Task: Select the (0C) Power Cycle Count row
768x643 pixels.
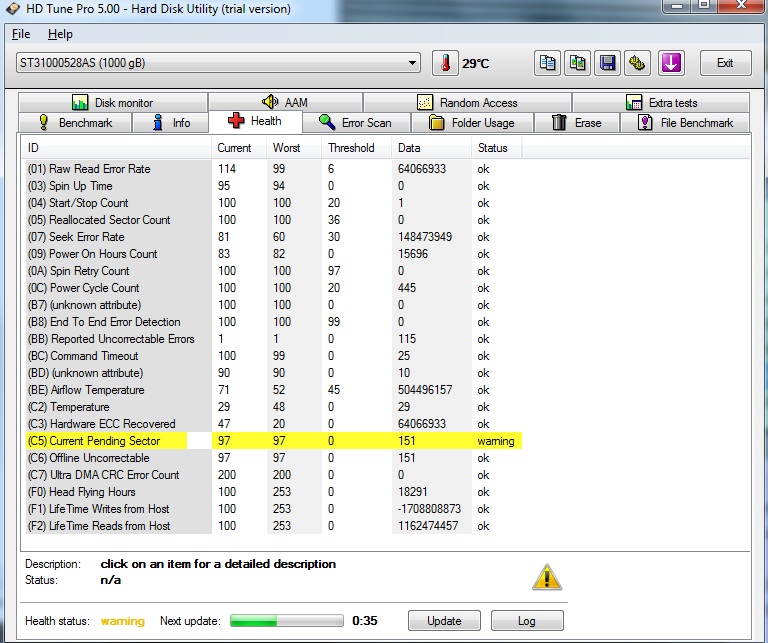Action: tap(272, 288)
